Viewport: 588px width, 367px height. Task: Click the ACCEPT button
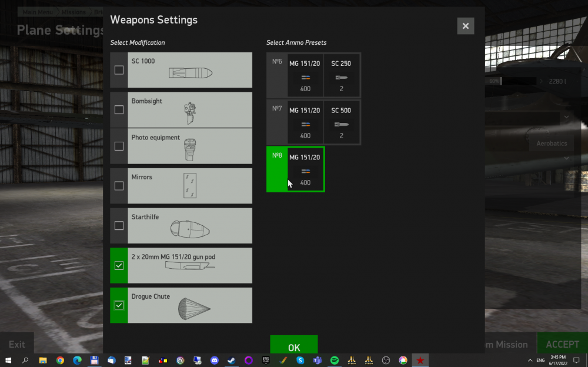(562, 344)
